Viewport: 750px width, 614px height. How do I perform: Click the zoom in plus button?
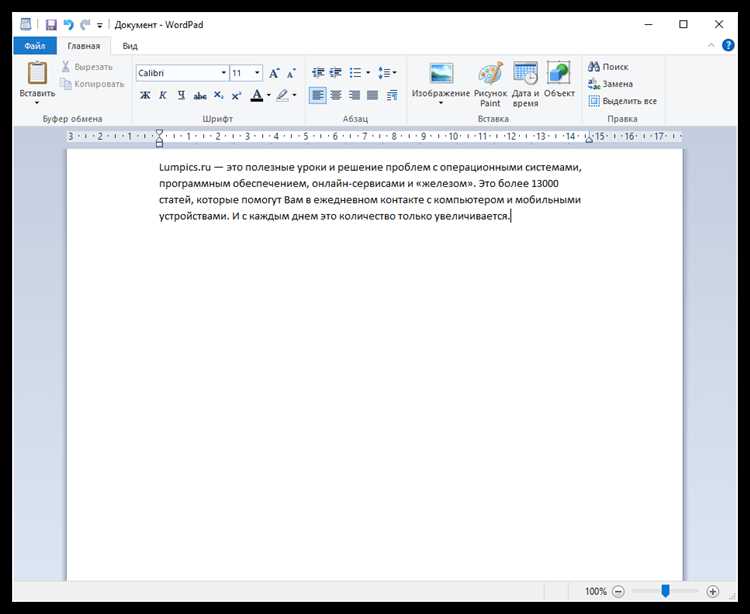[x=713, y=592]
